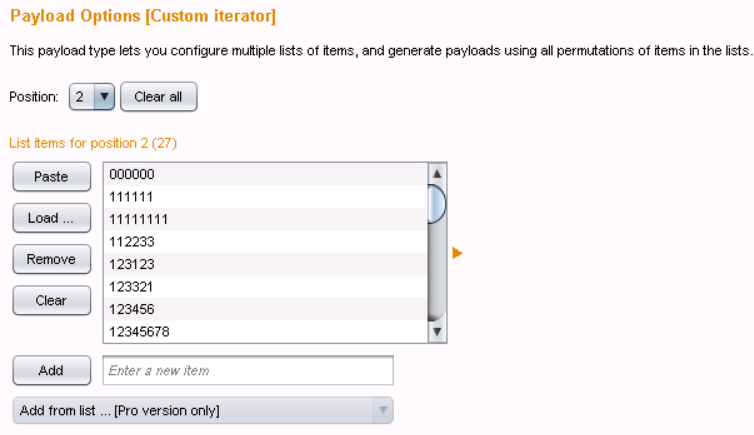
Task: Focus the 'Enter a new item' field
Action: pos(248,371)
